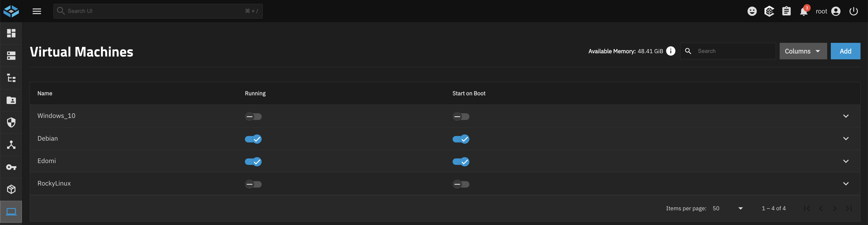The width and height of the screenshot is (868, 225).
Task: Open the Storage sidebar icon
Action: click(x=11, y=56)
